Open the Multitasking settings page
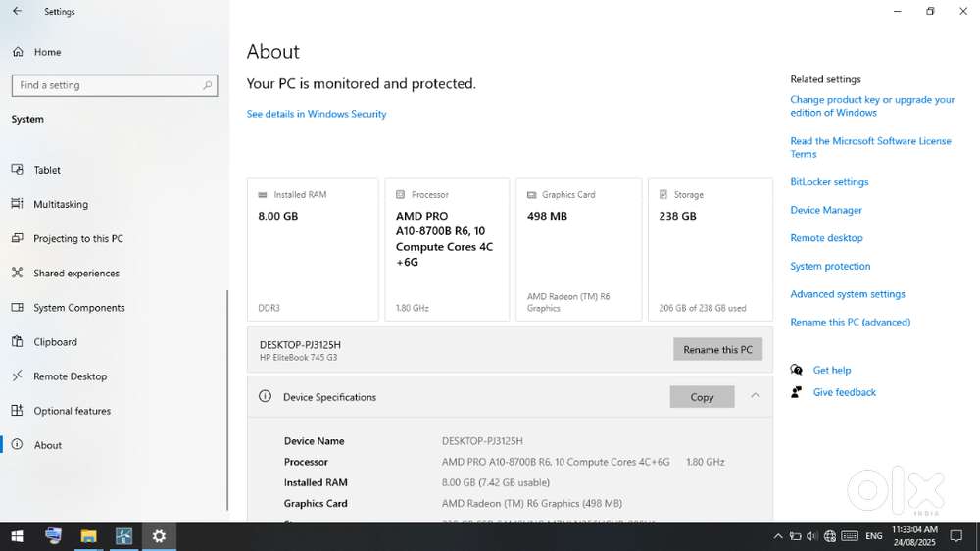980x551 pixels. click(x=61, y=204)
